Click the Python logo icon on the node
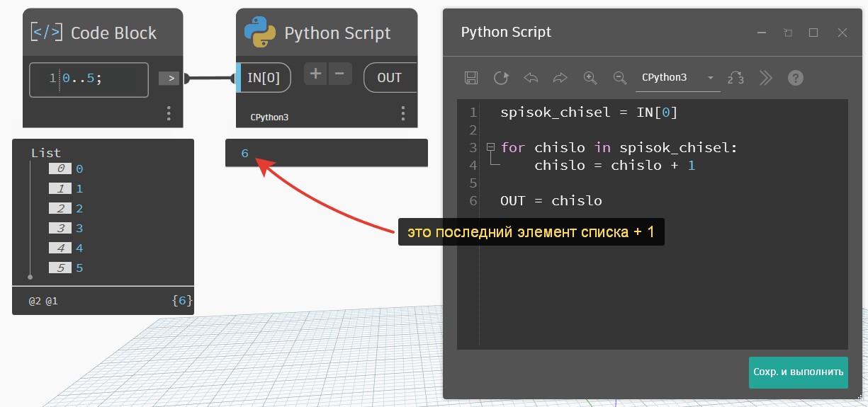The image size is (868, 407). pyautogui.click(x=259, y=32)
